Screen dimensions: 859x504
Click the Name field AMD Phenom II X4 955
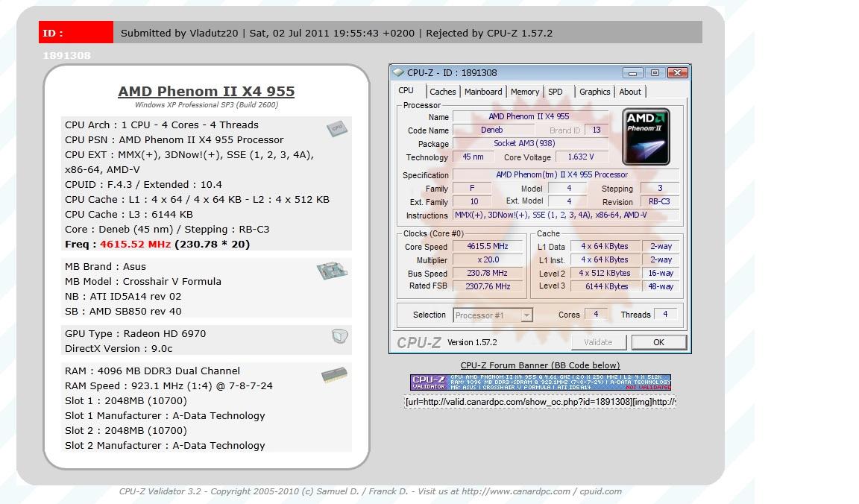529,117
